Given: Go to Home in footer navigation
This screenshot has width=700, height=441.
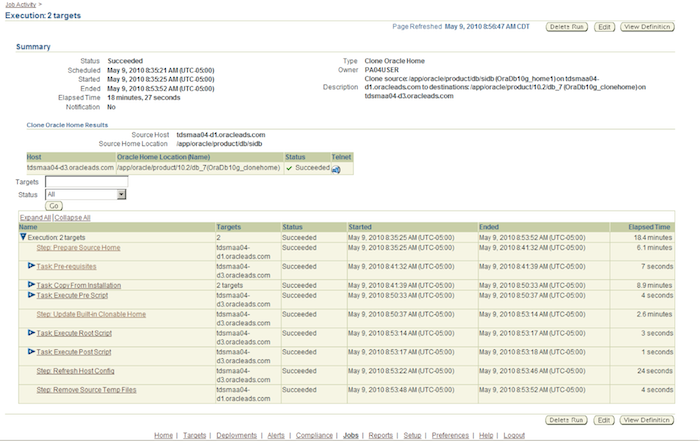Looking at the screenshot, I should point(163,435).
